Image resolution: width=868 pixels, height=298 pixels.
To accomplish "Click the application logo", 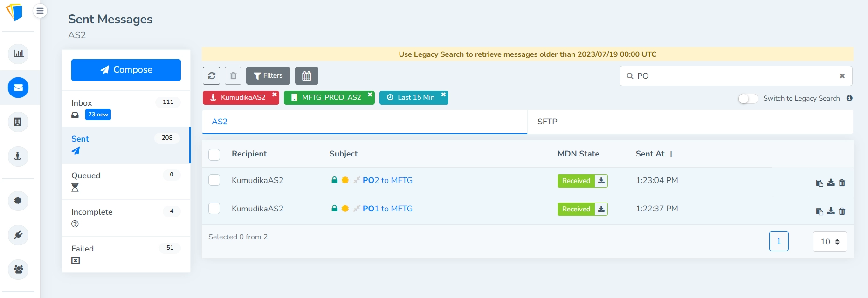I will pyautogui.click(x=14, y=12).
